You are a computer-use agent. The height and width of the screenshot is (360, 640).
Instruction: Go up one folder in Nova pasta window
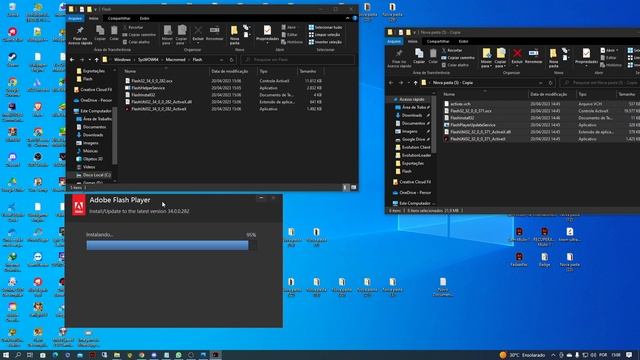tap(416, 83)
